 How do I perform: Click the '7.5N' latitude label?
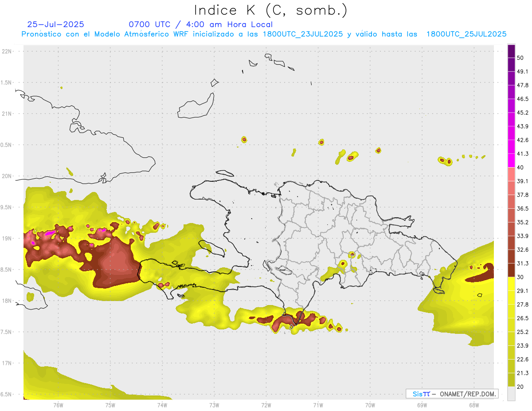tap(6, 332)
